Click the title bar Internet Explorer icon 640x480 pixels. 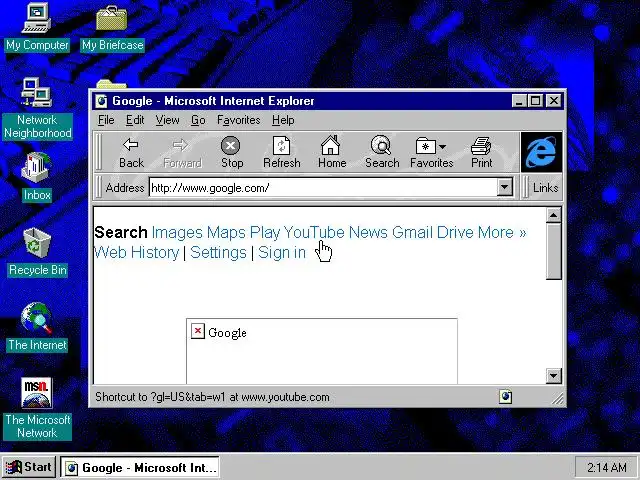102,101
